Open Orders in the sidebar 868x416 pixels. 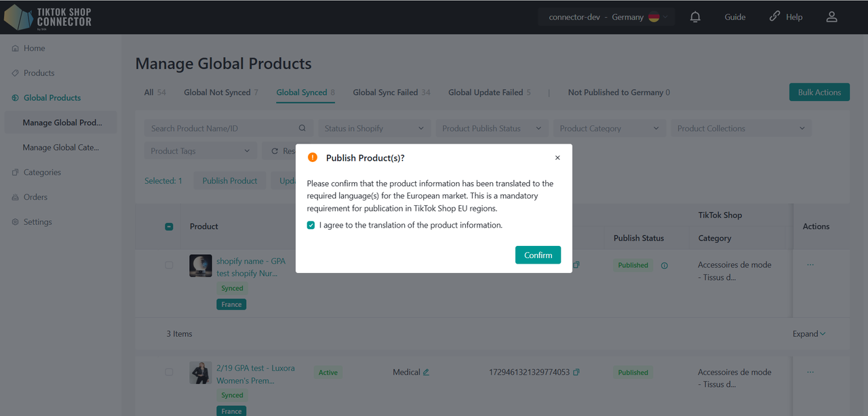pos(35,197)
